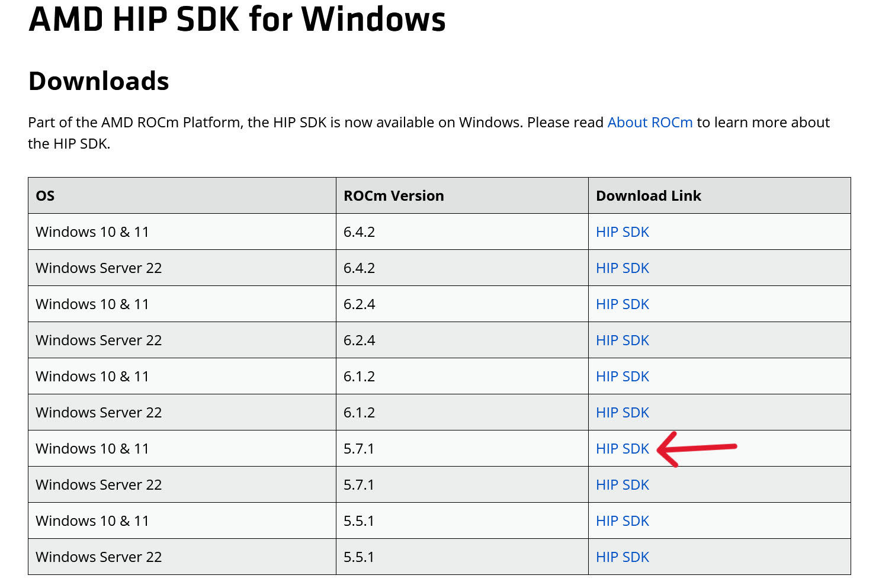Viewport: 879px width, 588px height.
Task: Click the 'Downloads' heading
Action: [x=99, y=81]
